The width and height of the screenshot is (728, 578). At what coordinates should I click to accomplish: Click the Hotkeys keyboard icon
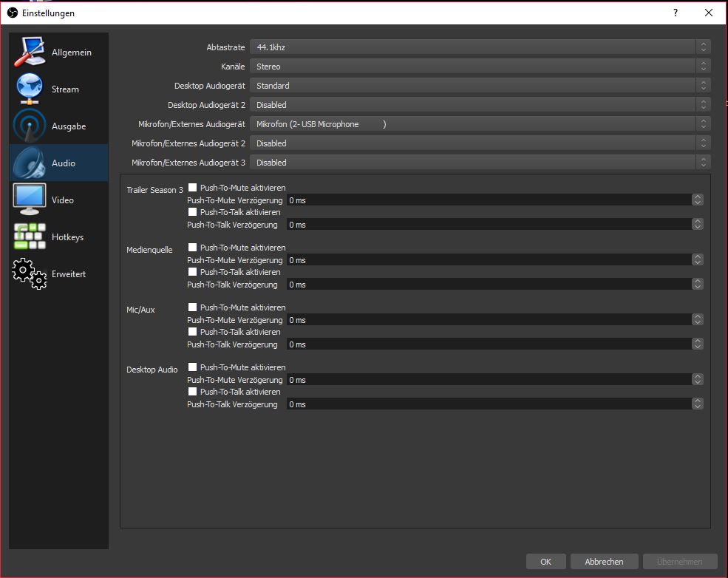[30, 237]
